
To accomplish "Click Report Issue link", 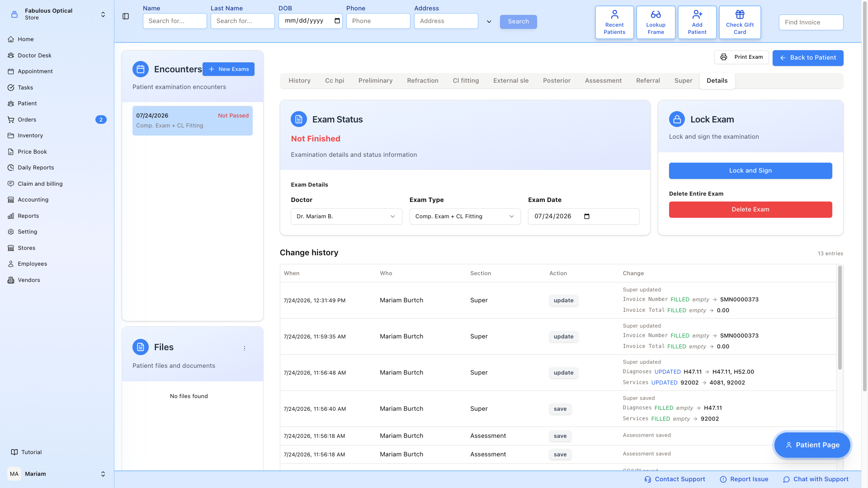I will 744,479.
